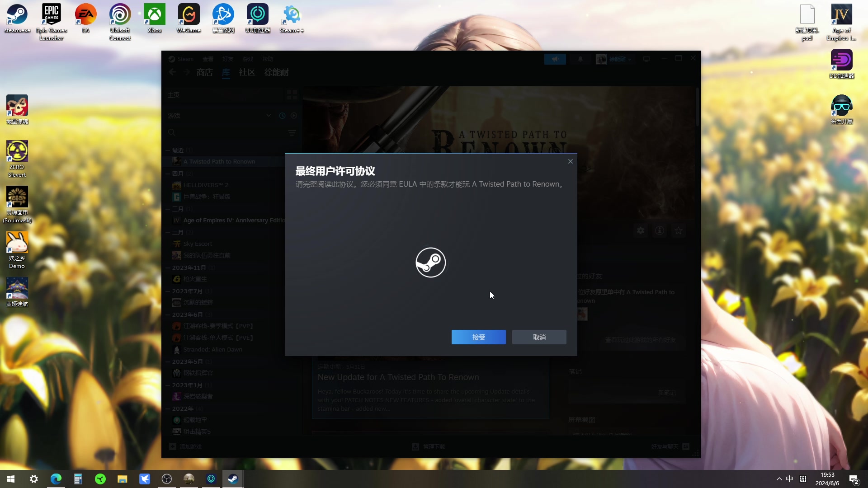Open the Epic Games Launcher desktop icon

pyautogui.click(x=52, y=22)
